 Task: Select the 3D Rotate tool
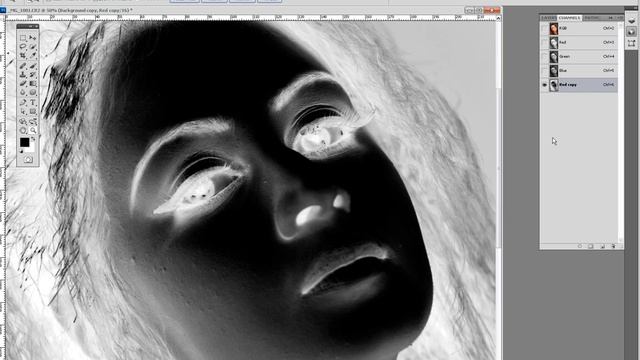pos(23,121)
